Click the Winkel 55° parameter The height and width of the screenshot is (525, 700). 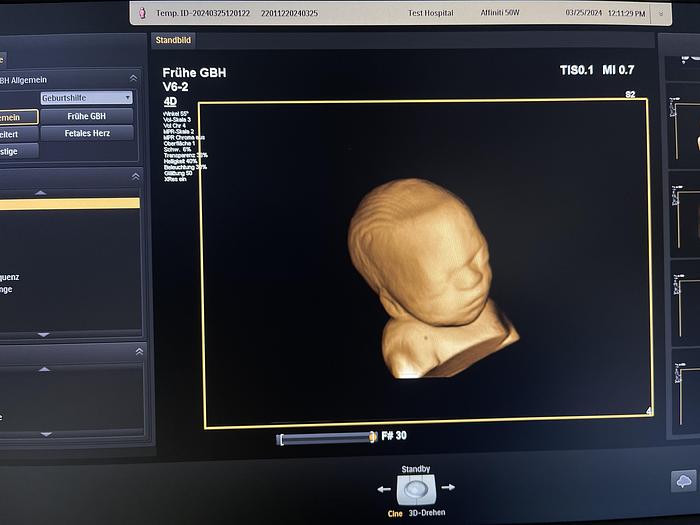[x=175, y=114]
